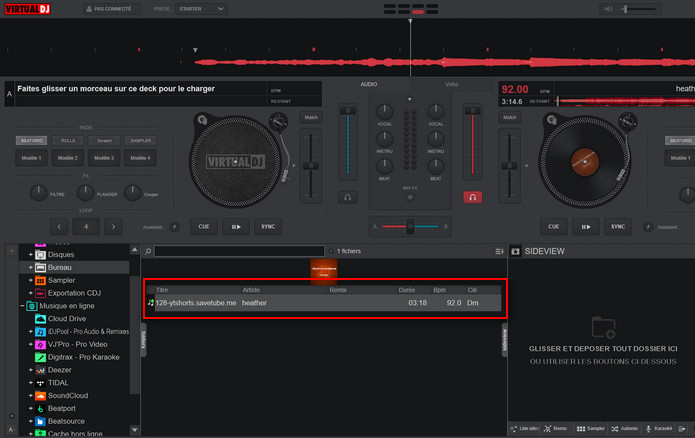Click the add folder icon in sideview
Viewport: 695px width, 438px height.
pyautogui.click(x=603, y=328)
